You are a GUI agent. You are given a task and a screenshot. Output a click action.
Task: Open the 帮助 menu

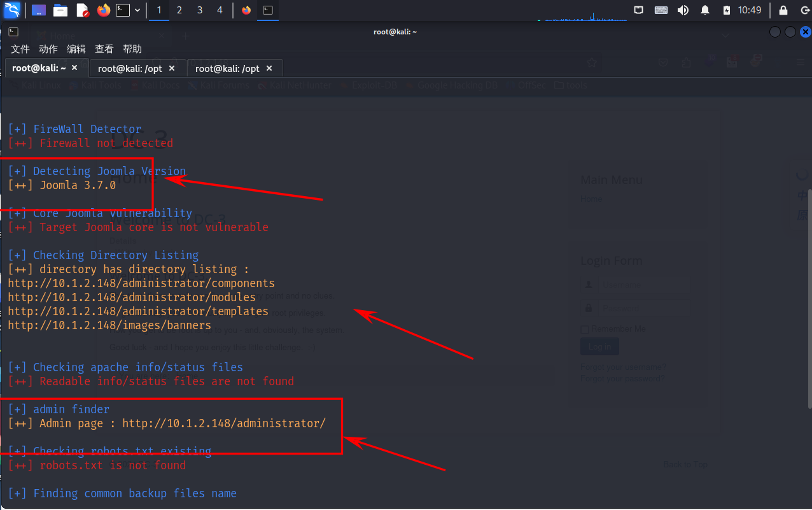point(132,49)
